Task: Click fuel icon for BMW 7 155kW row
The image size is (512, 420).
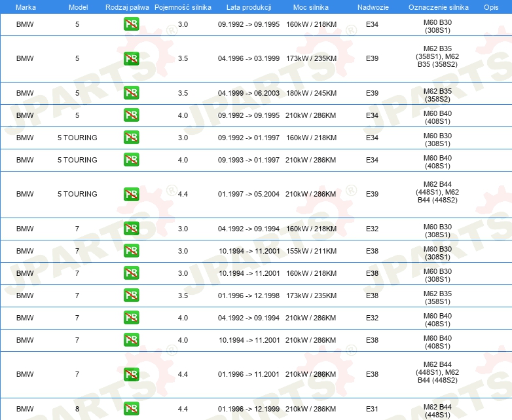Action: pos(131,251)
